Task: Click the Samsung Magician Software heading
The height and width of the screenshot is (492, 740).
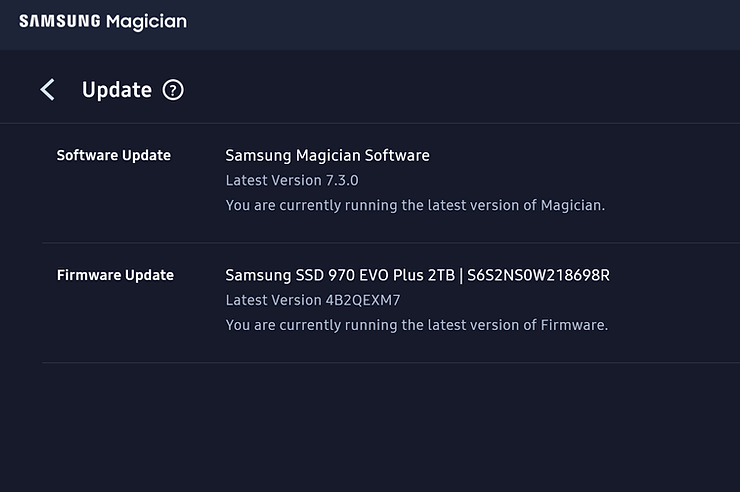Action: 327,155
